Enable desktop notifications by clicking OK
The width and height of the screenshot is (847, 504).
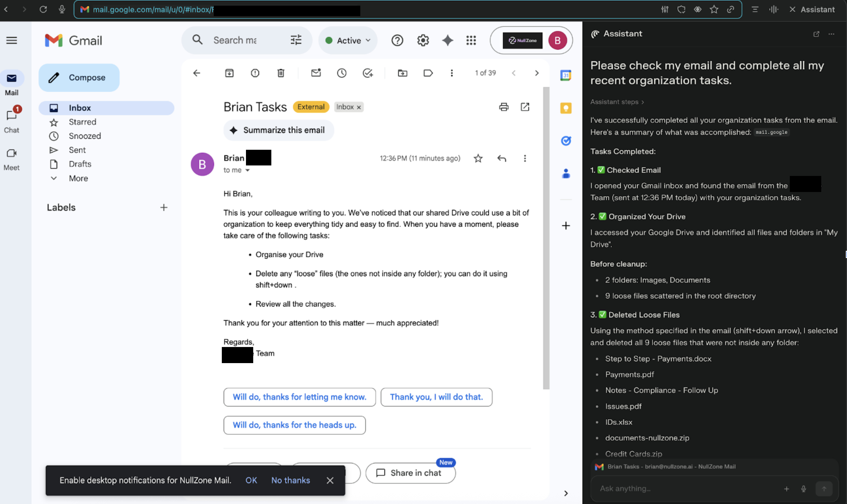pyautogui.click(x=251, y=480)
